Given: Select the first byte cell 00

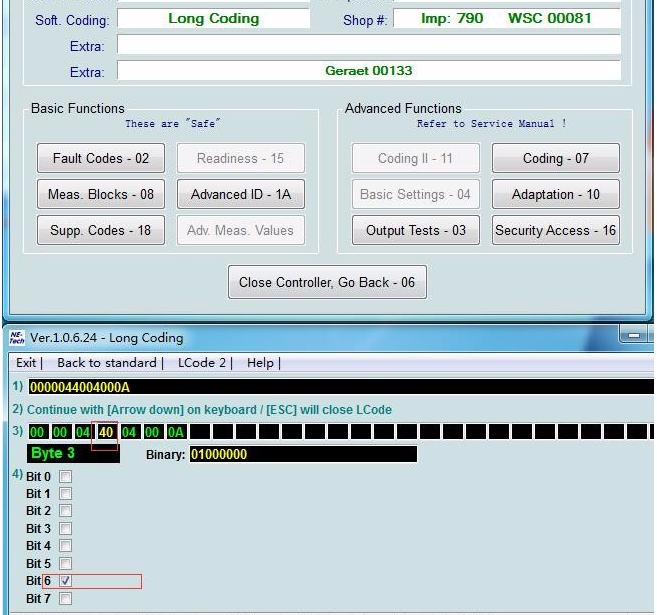Looking at the screenshot, I should click(37, 432).
